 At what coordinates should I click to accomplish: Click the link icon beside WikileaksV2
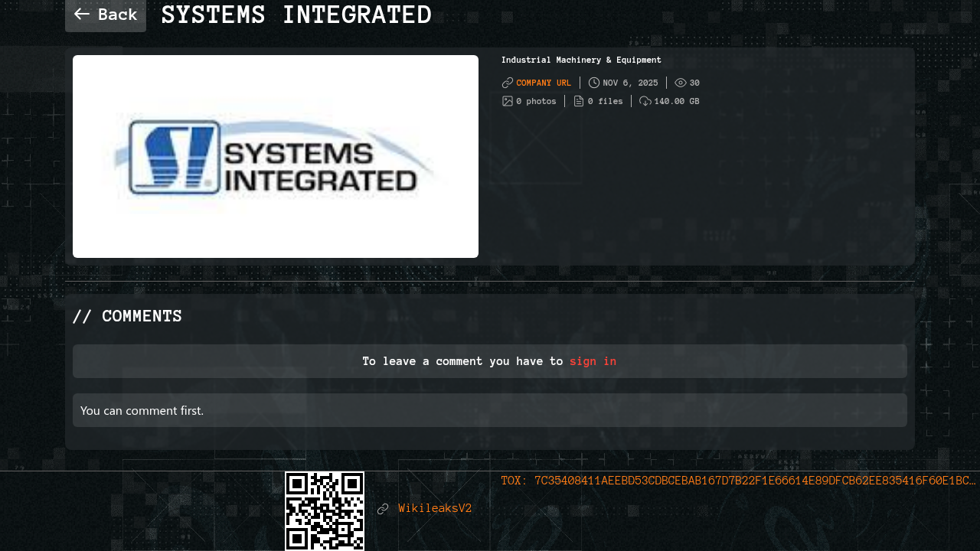click(383, 509)
